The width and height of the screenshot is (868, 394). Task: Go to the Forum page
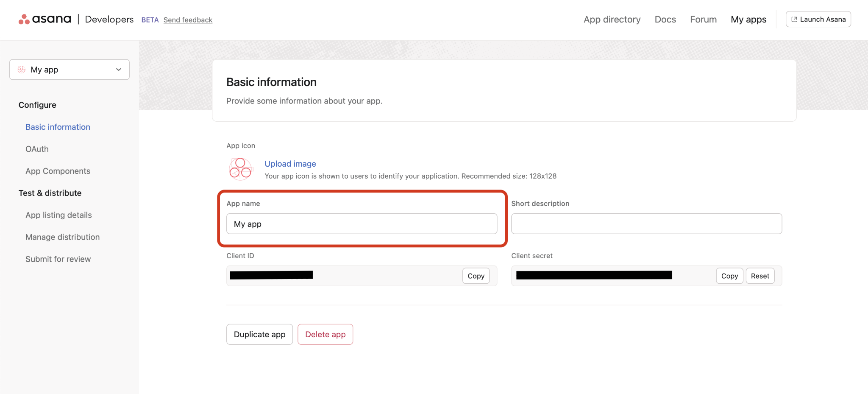point(703,20)
